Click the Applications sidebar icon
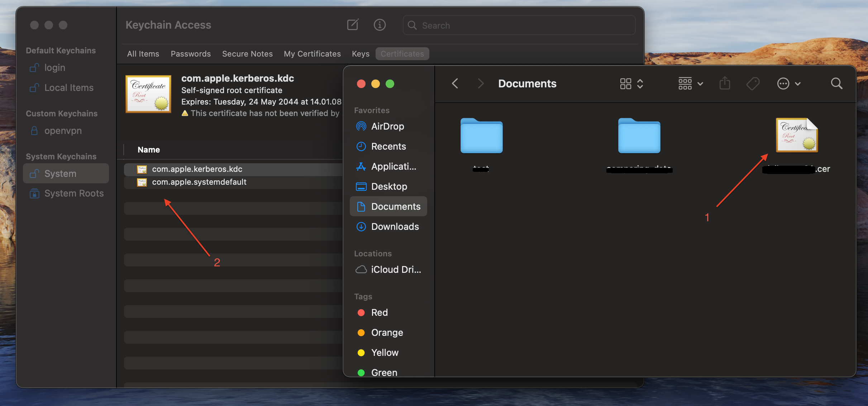This screenshot has width=868, height=406. point(361,166)
